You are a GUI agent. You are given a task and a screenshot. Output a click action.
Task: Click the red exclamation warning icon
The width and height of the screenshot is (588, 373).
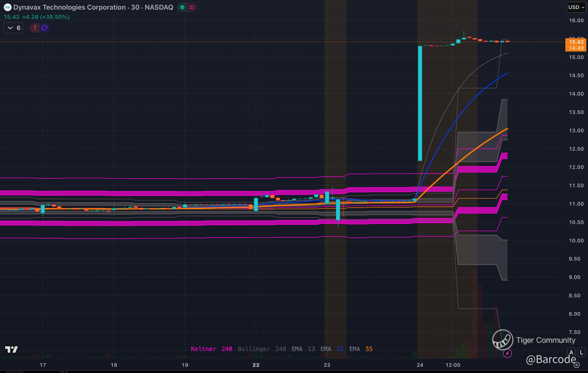[x=35, y=28]
